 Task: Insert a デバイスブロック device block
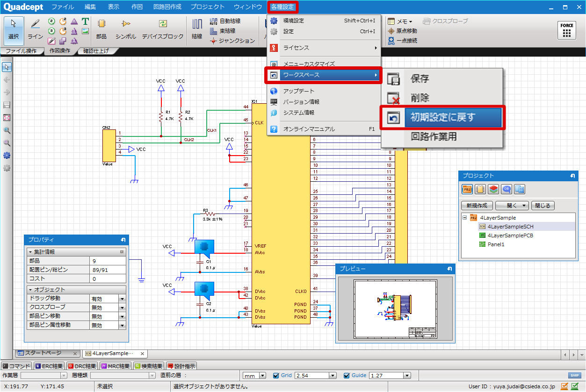pyautogui.click(x=163, y=29)
